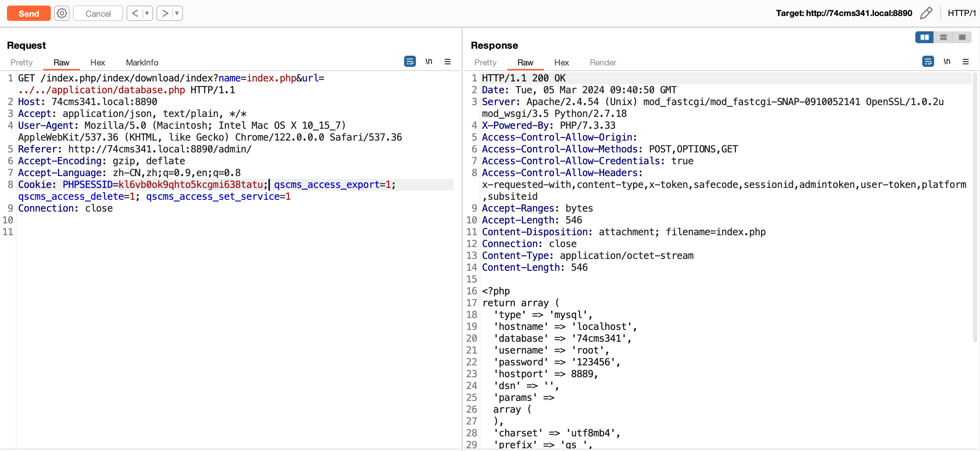Open history dropdown beside forward arrow
This screenshot has height=451, width=980.
(177, 13)
